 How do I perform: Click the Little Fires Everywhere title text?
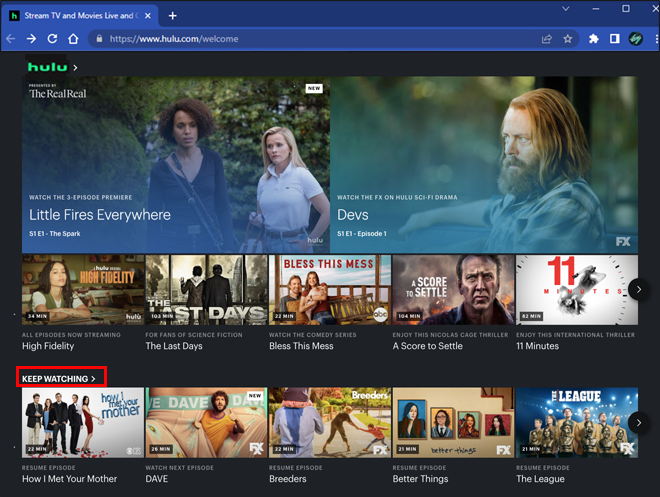coord(100,215)
